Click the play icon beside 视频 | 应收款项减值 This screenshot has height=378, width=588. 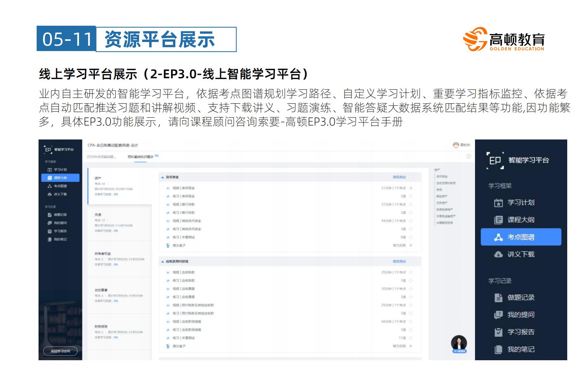[168, 322]
